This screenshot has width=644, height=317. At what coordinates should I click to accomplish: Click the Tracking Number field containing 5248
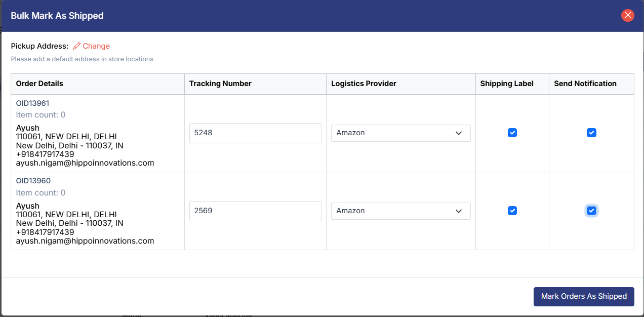pyautogui.click(x=255, y=133)
